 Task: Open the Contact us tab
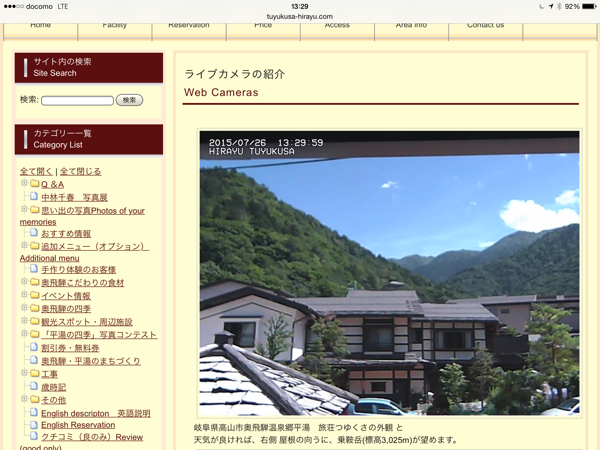[x=485, y=26]
